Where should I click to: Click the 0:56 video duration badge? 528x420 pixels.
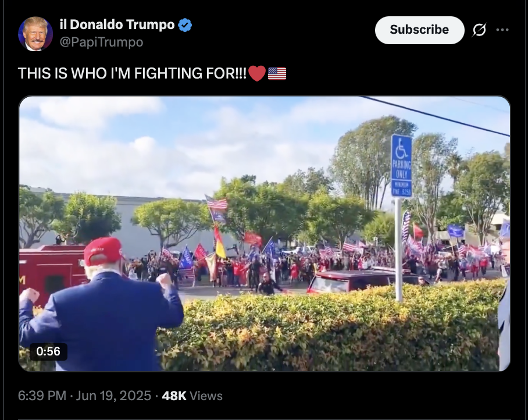point(48,351)
